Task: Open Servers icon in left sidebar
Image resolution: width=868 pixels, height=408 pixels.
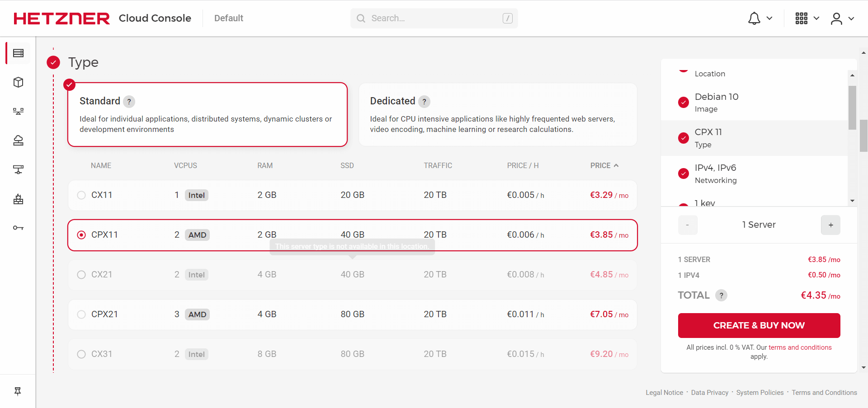Action: (x=18, y=53)
